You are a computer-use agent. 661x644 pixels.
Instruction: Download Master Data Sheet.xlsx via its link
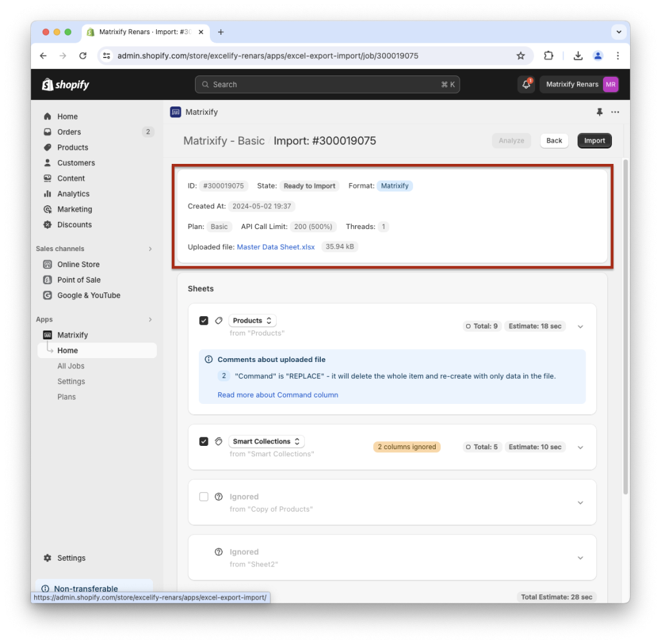tap(276, 247)
